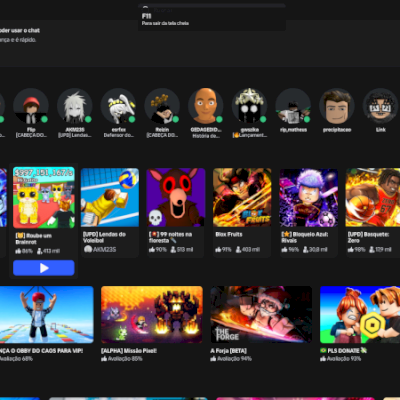Click the player count icon under Bloqueio Azul: Rivais
Screen dimensions: 400x400
coord(305,249)
